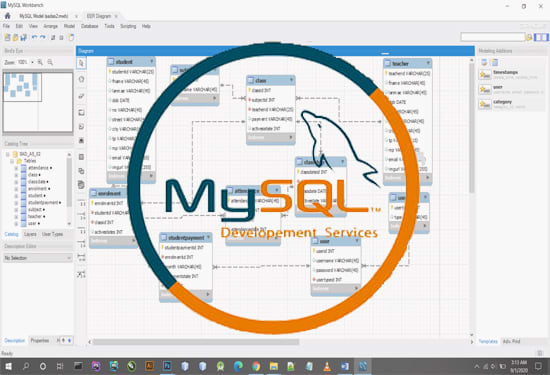This screenshot has height=375, width=550.
Task: Open Windows Start menu
Action: [8, 367]
